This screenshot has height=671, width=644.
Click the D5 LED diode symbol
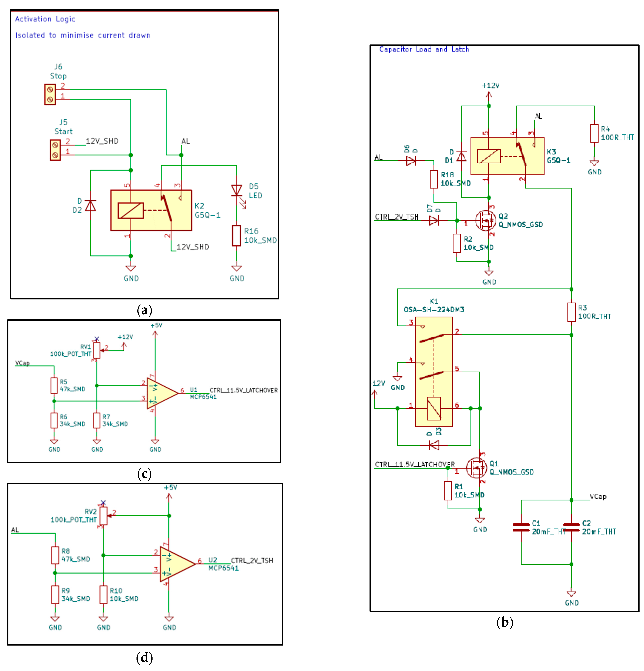(x=236, y=191)
